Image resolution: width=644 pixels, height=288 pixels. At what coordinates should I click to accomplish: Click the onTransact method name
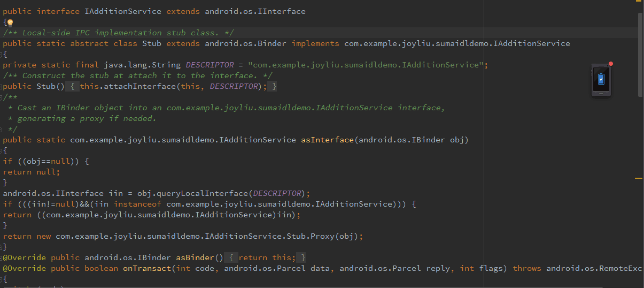pyautogui.click(x=147, y=268)
